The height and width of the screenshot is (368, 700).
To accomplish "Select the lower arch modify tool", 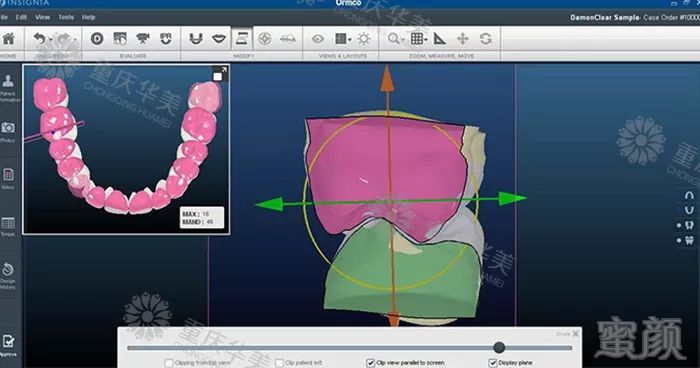I will (196, 39).
